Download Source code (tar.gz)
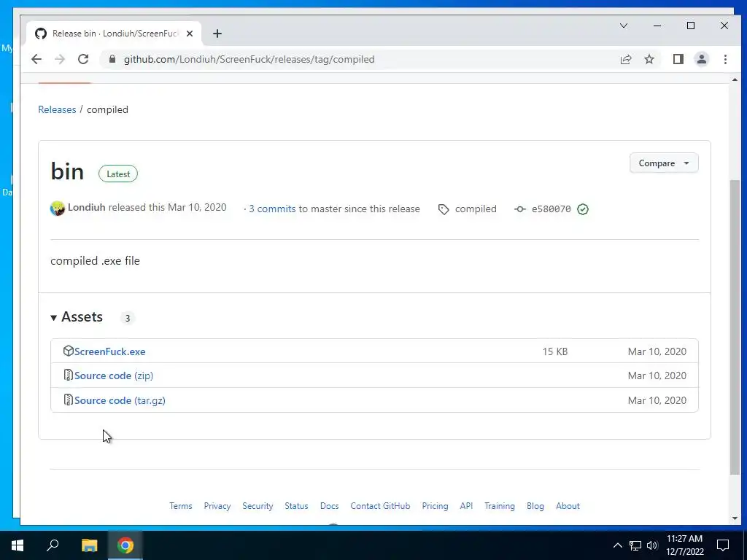The height and width of the screenshot is (560, 747). click(120, 400)
